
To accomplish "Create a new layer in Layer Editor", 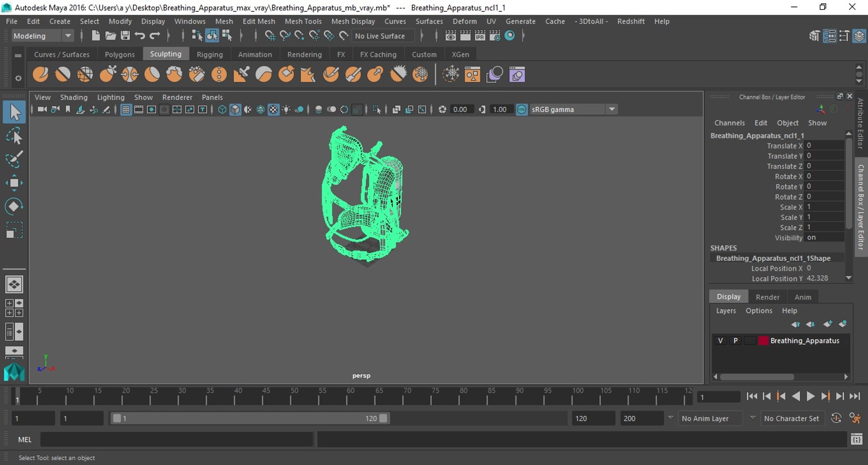I will point(827,324).
